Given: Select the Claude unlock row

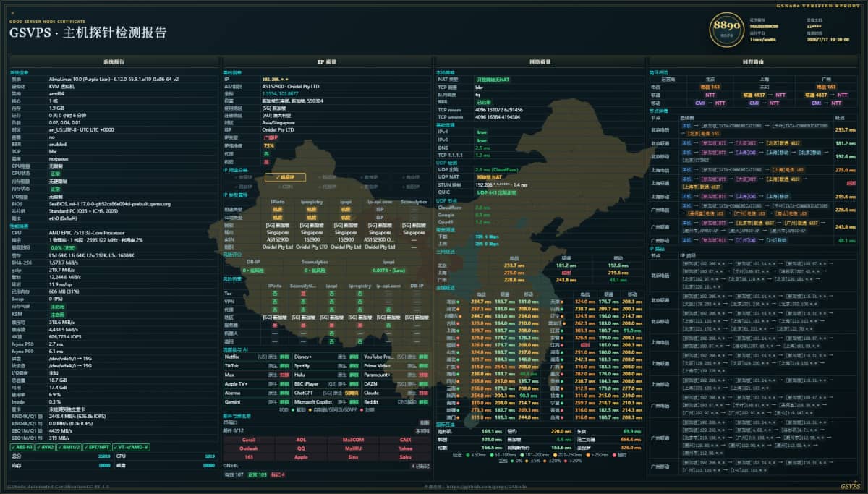Looking at the screenshot, I should [x=396, y=393].
